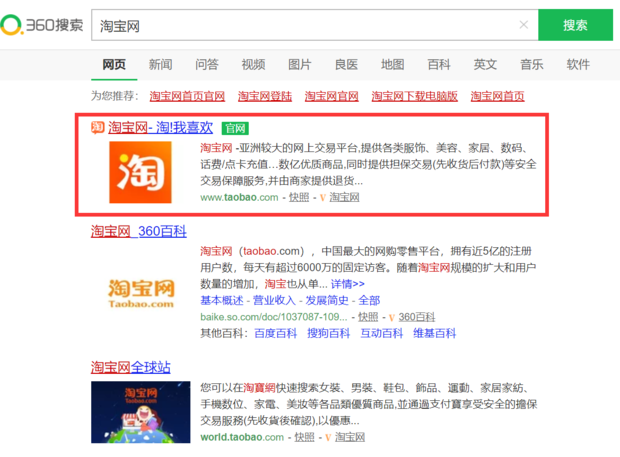Click the V verification icon beside 360百科

(x=392, y=317)
